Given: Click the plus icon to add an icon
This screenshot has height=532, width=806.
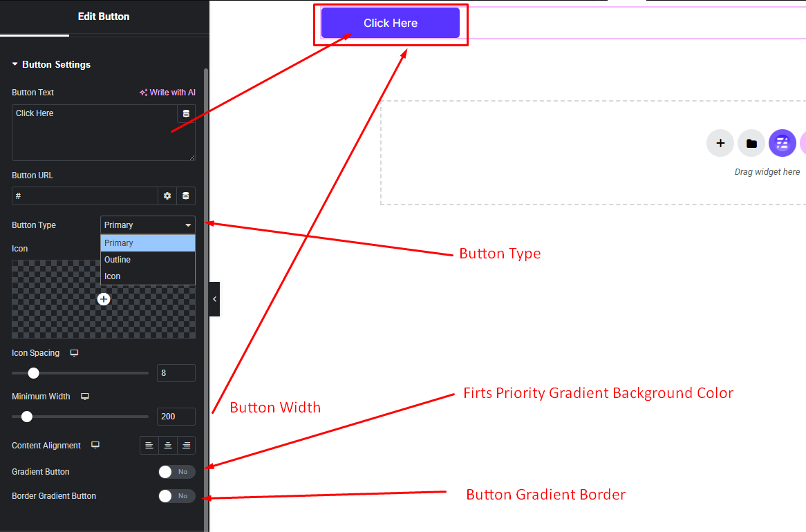Looking at the screenshot, I should 104,299.
